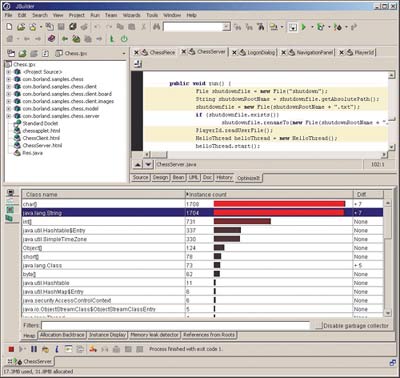Click the down arrow button beside ChessServer.java
Viewport: 400px width, 378px height.
coord(148,164)
